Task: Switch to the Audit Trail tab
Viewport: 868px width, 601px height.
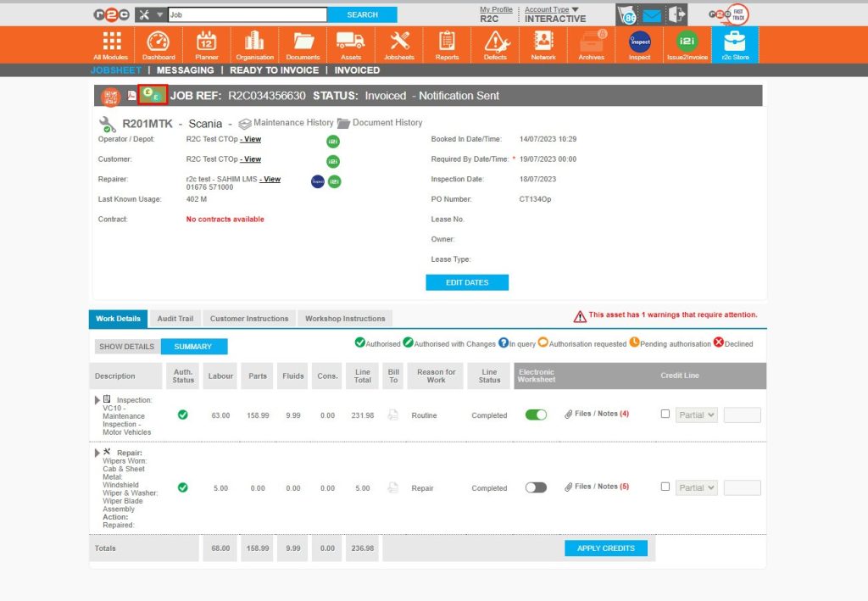Action: coord(175,319)
